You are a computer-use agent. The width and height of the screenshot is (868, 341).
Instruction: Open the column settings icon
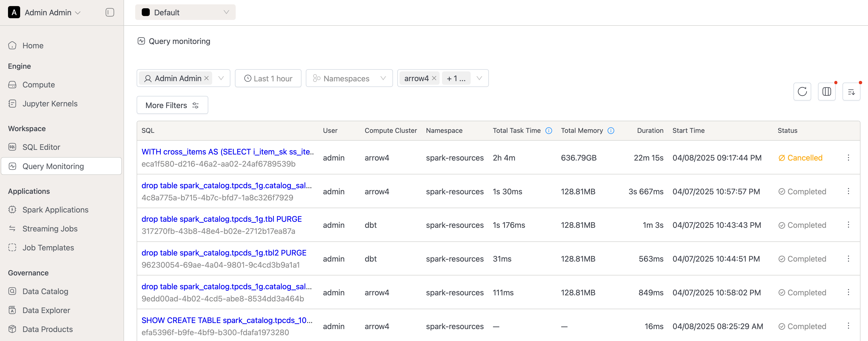826,92
